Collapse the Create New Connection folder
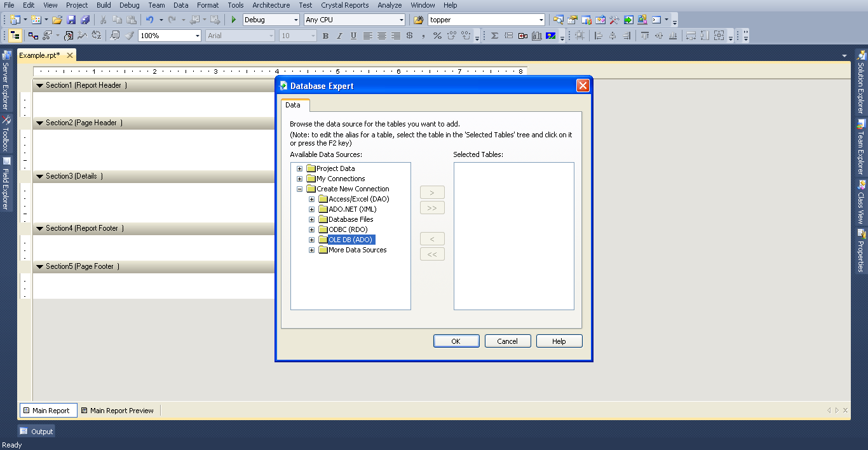The width and height of the screenshot is (868, 450). (x=299, y=189)
